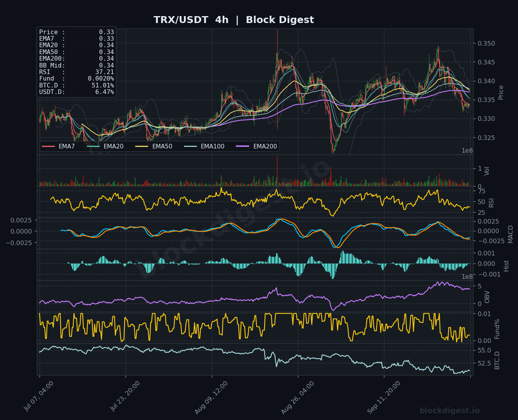
Task: Select the BTC.D 51.01% row
Action: pyautogui.click(x=76, y=85)
